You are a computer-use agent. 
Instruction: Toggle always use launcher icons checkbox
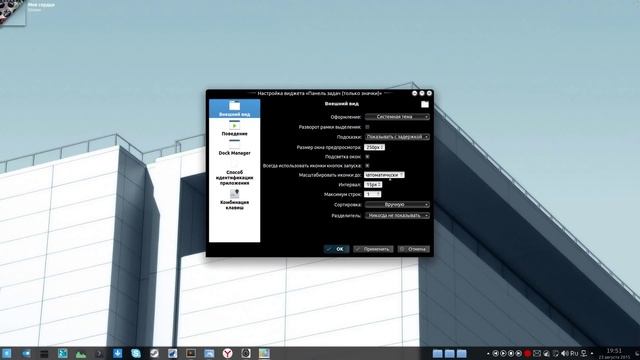[x=367, y=165]
